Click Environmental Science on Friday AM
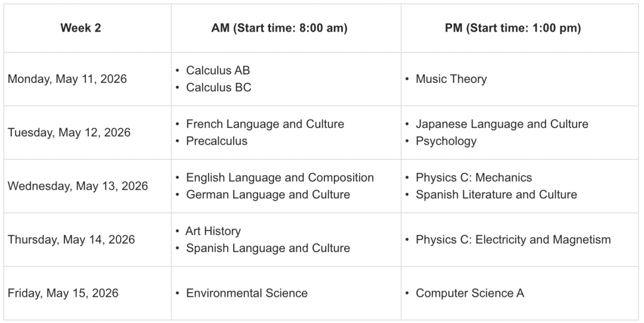Screen dimensions: 644x323 coord(247,293)
